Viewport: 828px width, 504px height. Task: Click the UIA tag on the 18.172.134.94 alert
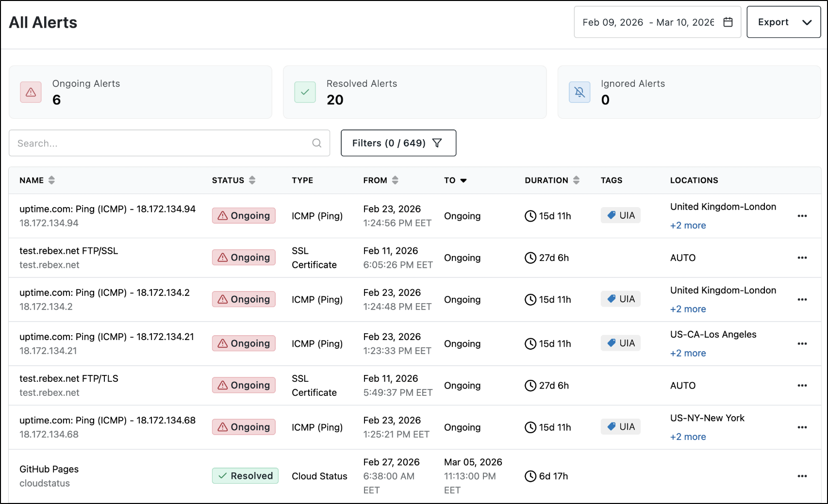pos(621,215)
